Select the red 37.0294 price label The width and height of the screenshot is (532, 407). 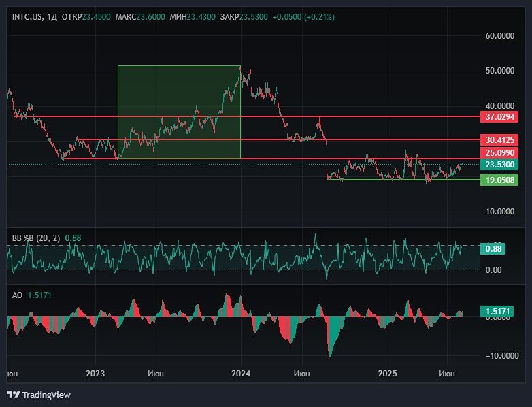tap(499, 117)
